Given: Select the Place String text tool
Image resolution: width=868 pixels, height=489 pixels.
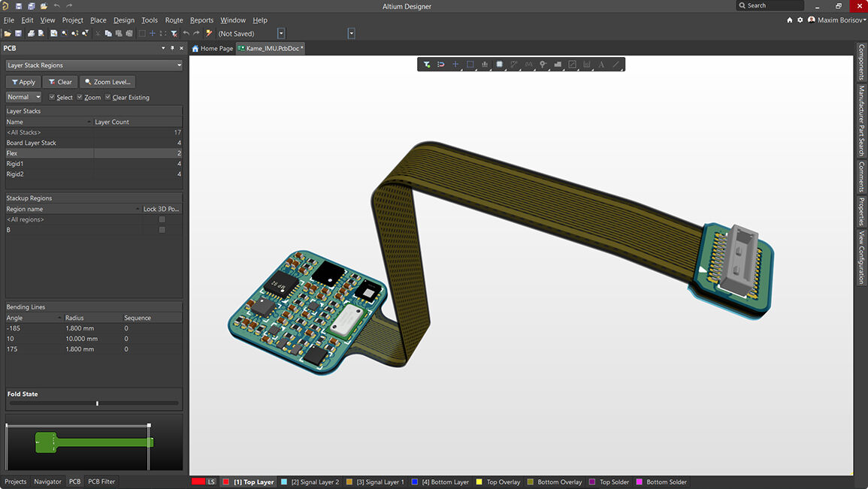Looking at the screenshot, I should pyautogui.click(x=601, y=65).
